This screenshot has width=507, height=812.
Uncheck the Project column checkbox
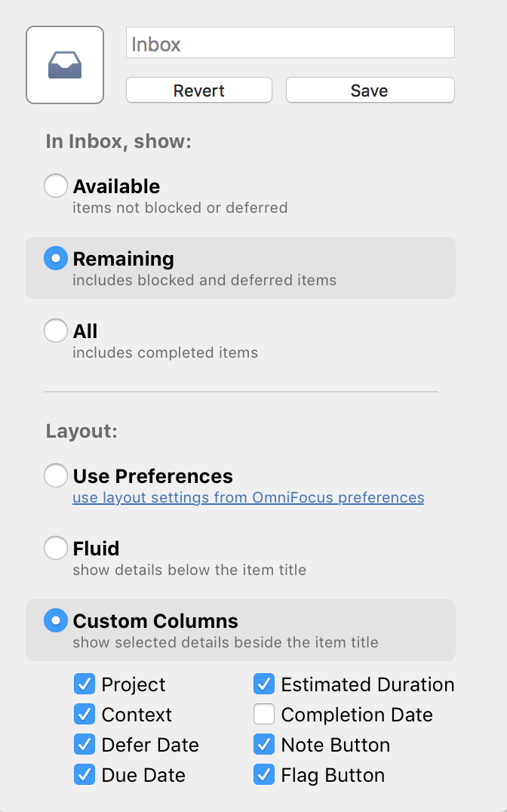[x=84, y=684]
